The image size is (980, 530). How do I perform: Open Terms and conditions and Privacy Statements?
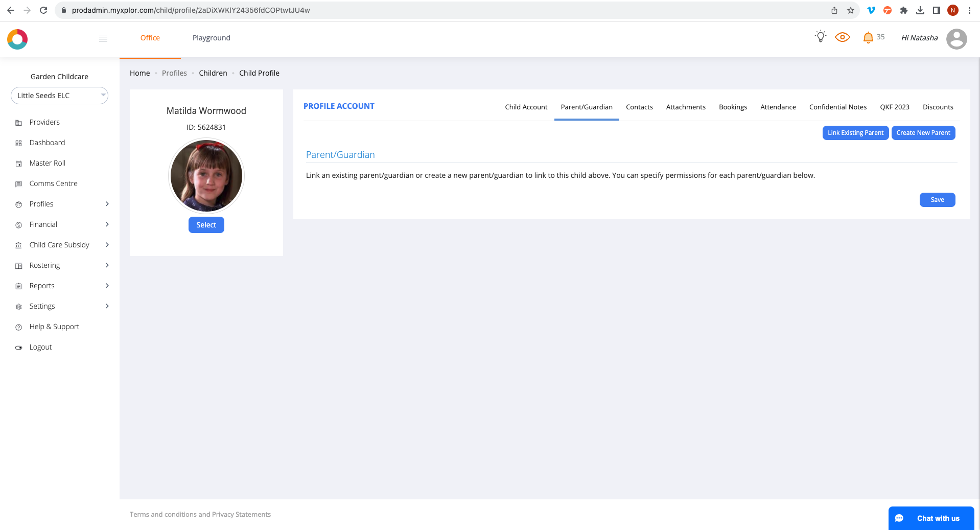coord(200,515)
